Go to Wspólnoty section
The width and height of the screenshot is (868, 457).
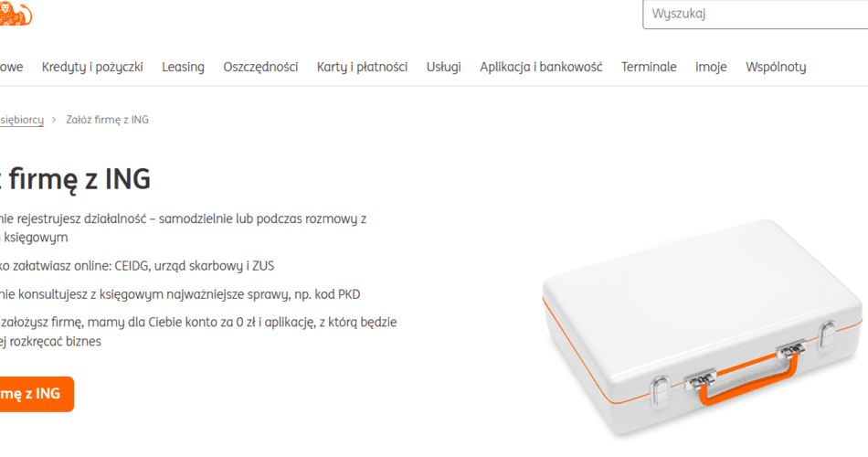point(776,67)
